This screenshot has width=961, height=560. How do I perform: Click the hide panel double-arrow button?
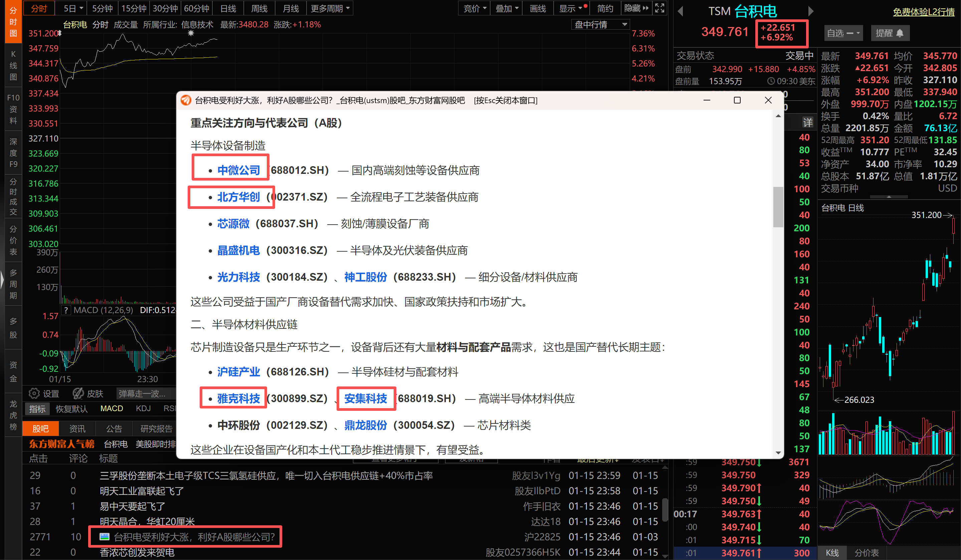pyautogui.click(x=636, y=8)
